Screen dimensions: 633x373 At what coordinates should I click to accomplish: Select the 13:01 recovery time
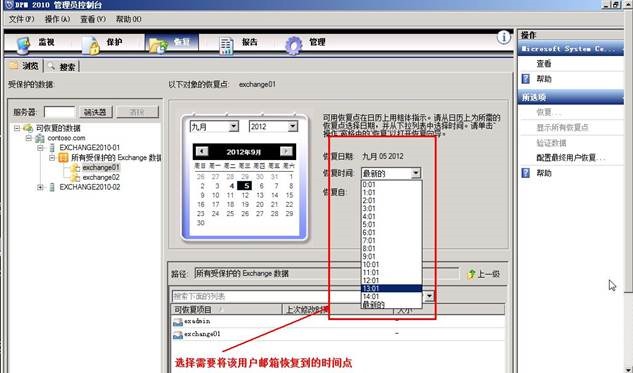pyautogui.click(x=391, y=288)
